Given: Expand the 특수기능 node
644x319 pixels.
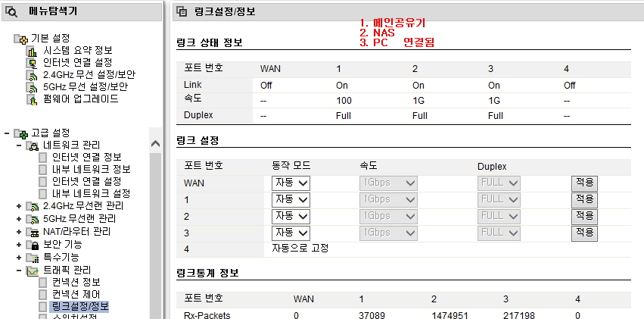Looking at the screenshot, I should coord(19,258).
